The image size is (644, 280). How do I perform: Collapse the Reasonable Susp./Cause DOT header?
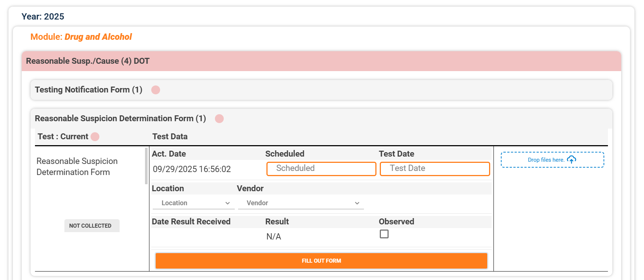(88, 61)
